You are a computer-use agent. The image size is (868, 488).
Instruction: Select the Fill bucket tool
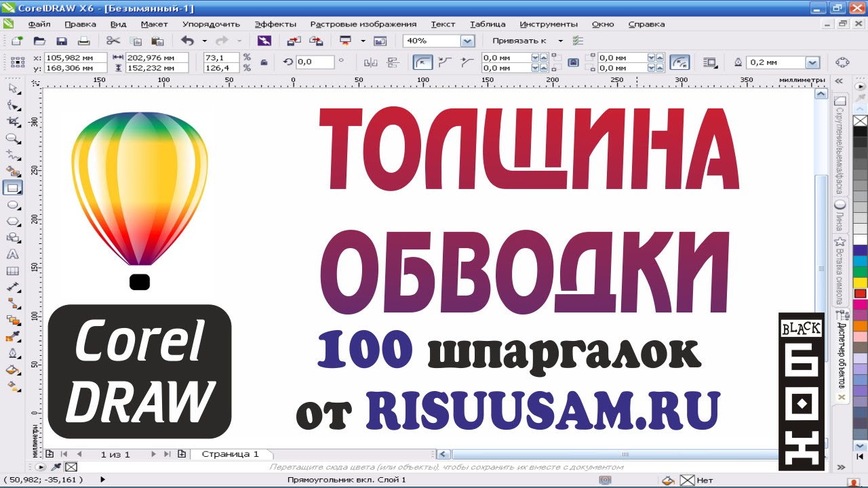pos(13,370)
